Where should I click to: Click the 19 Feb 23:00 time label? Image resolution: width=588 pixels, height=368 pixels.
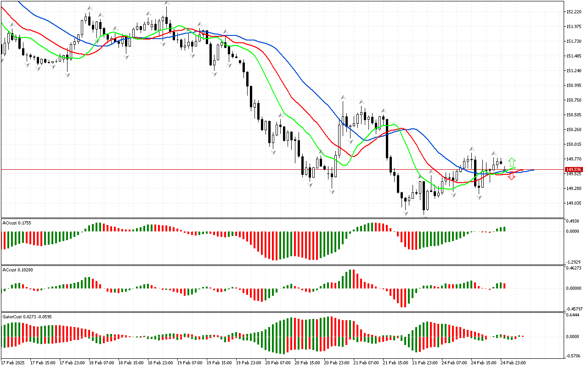point(249,363)
